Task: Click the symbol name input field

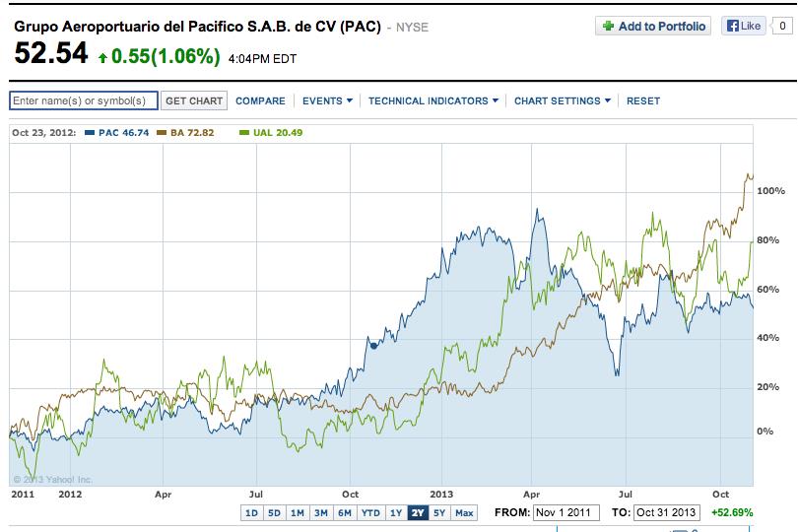Action: (x=84, y=100)
